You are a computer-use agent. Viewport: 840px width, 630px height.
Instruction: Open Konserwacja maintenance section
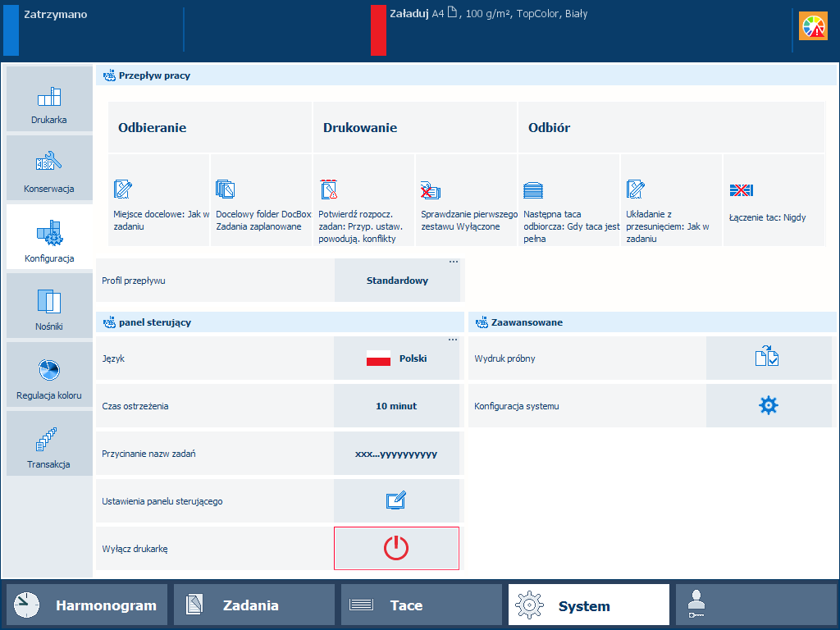(49, 167)
